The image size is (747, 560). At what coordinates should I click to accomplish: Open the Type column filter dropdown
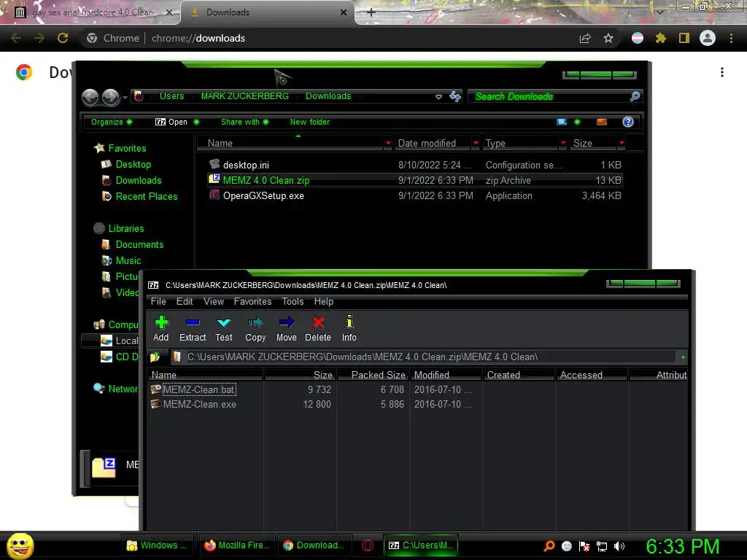tap(564, 143)
